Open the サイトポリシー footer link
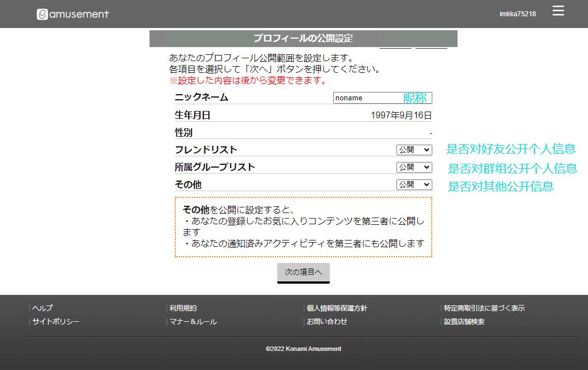 (56, 321)
